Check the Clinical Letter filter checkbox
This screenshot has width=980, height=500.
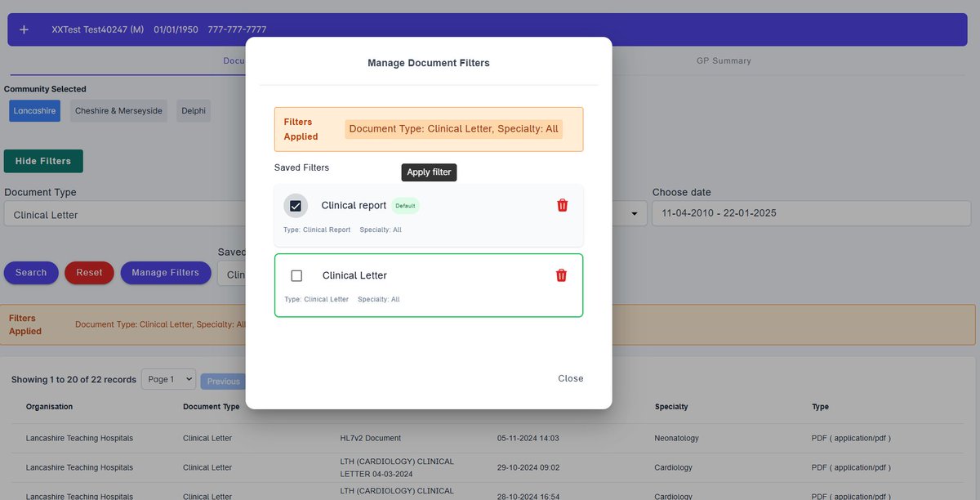click(296, 276)
